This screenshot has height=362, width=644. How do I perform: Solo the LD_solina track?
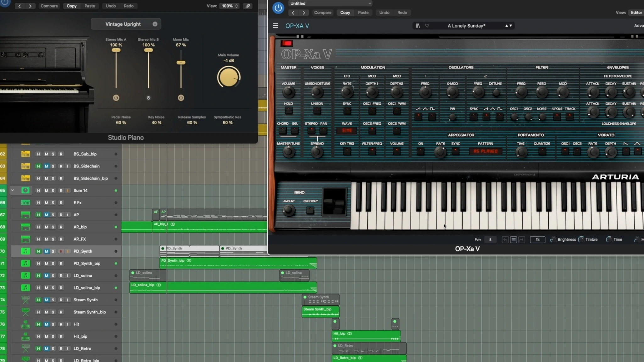coord(53,276)
